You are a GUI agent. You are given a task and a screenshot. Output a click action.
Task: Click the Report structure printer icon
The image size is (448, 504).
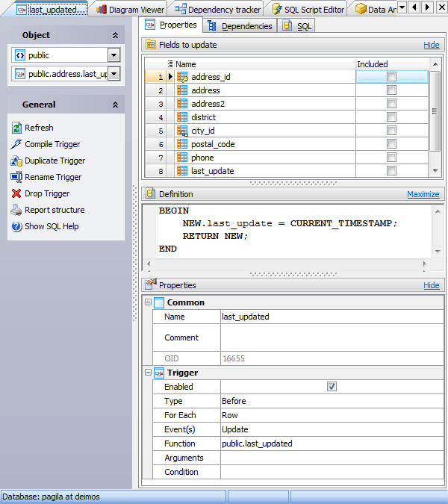coord(16,210)
